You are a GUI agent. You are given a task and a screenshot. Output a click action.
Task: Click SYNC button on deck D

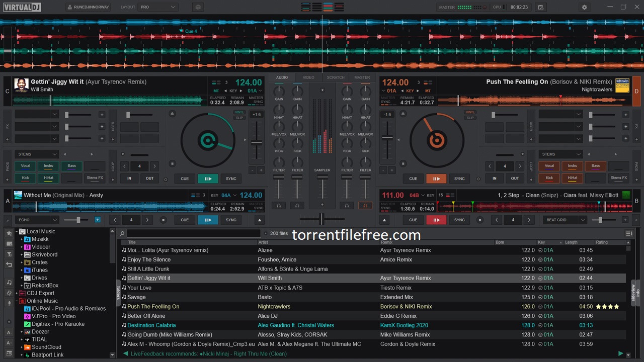coord(459,178)
